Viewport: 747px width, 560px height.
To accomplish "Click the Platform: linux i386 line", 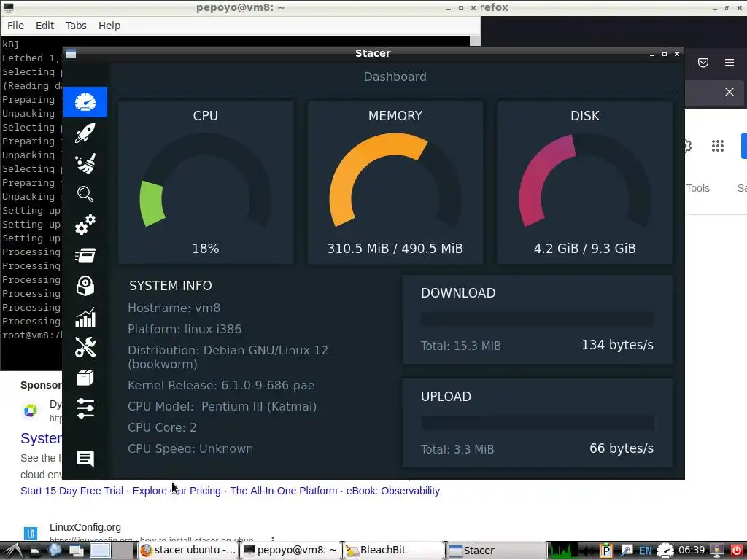I will tap(185, 329).
